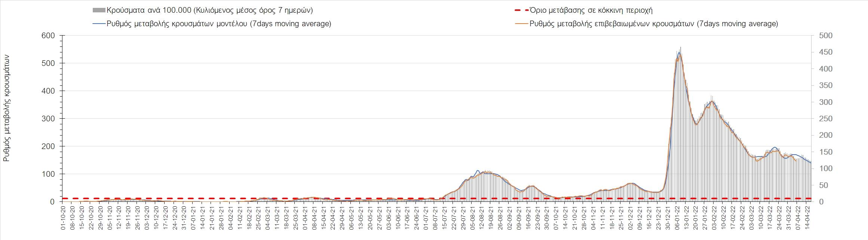The height and width of the screenshot is (240, 868).
Task: Select the 'Όριο μετάβασης σε κόκκινη περιοχή' legend text
Action: click(591, 10)
